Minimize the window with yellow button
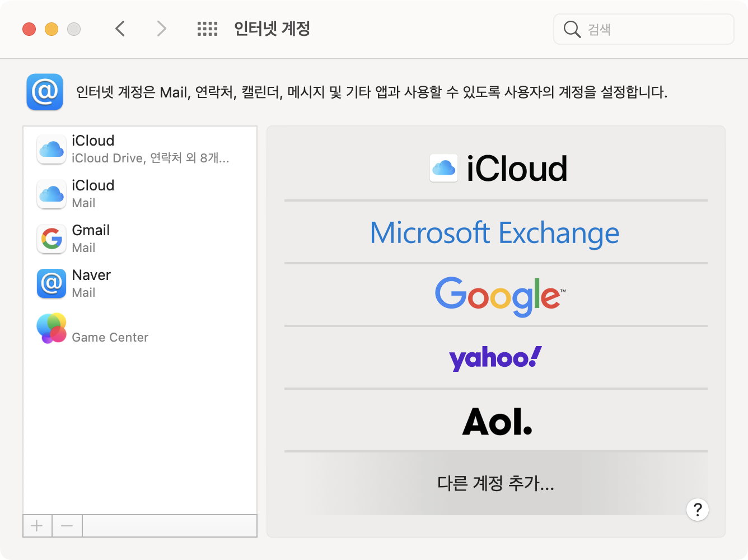Screen dimensions: 748x560 click(52, 29)
